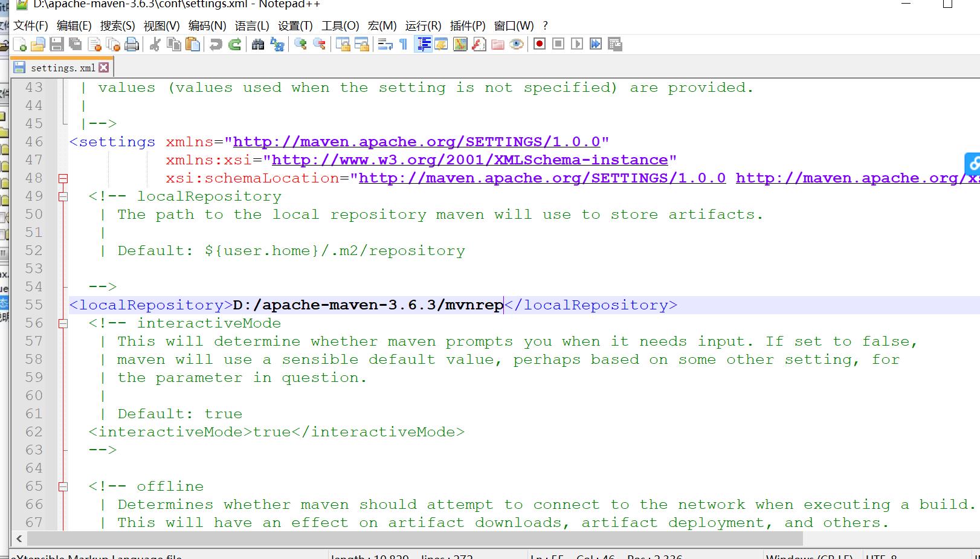Open the 设置(T) menu
980x559 pixels.
pos(295,25)
